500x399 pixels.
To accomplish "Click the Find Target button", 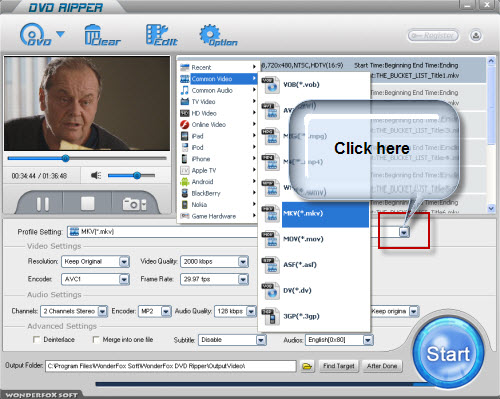I will 338,366.
